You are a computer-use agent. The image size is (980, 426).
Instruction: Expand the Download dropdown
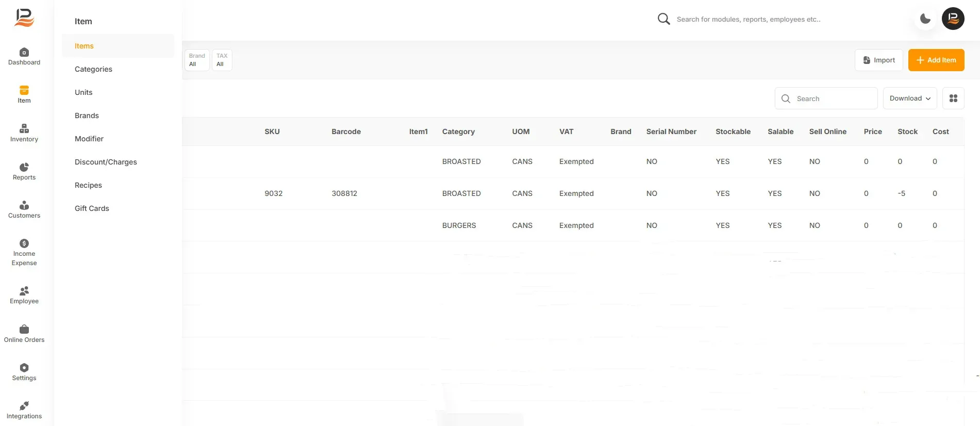click(x=910, y=99)
